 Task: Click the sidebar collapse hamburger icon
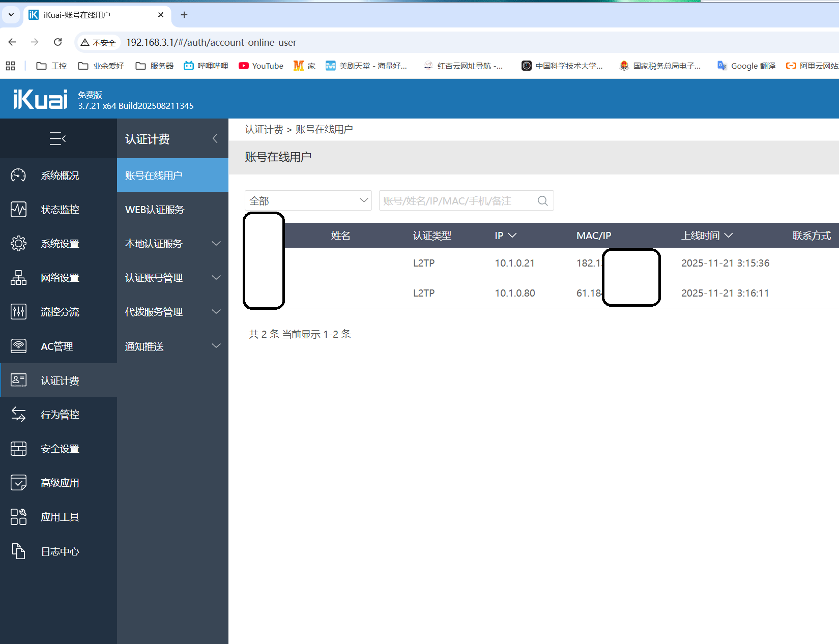(x=58, y=138)
